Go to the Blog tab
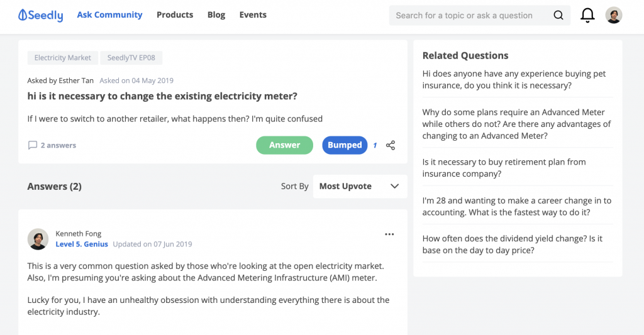The width and height of the screenshot is (644, 335). [x=216, y=15]
